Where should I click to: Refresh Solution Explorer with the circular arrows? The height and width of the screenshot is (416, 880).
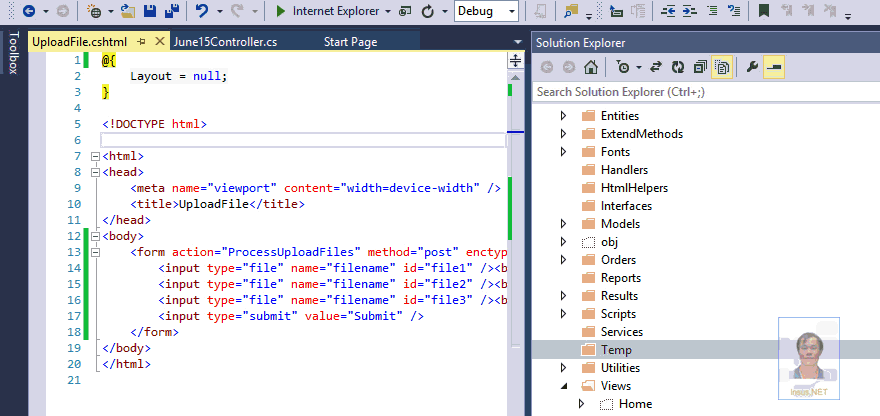pos(678,67)
